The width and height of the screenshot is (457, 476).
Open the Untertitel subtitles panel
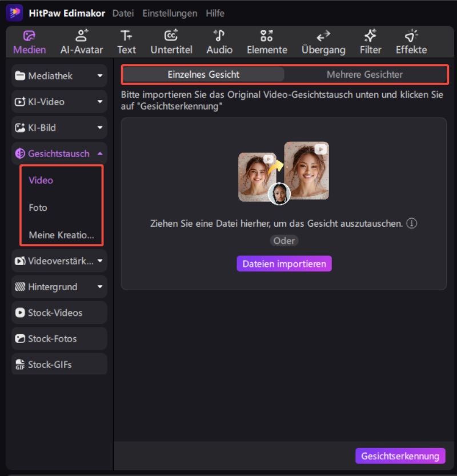pyautogui.click(x=171, y=42)
